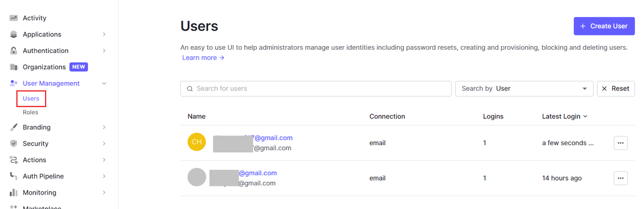Click the Create User button
Image resolution: width=644 pixels, height=209 pixels.
[x=604, y=26]
